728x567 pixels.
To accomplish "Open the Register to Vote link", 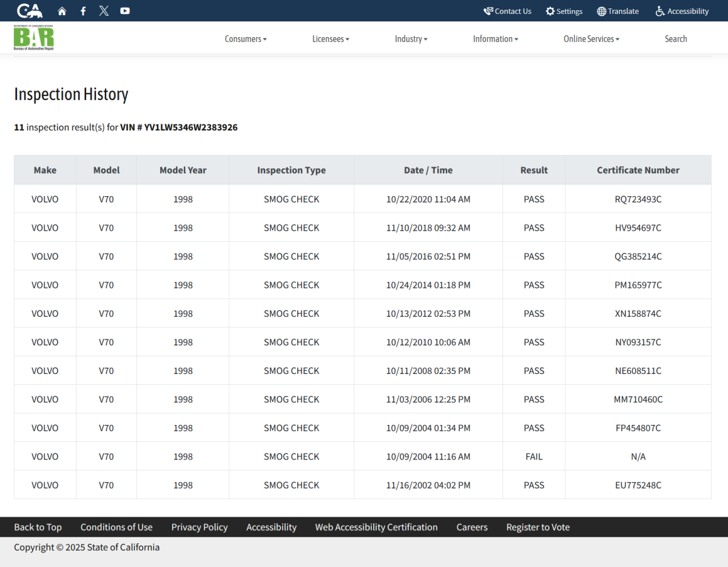I will [x=538, y=527].
